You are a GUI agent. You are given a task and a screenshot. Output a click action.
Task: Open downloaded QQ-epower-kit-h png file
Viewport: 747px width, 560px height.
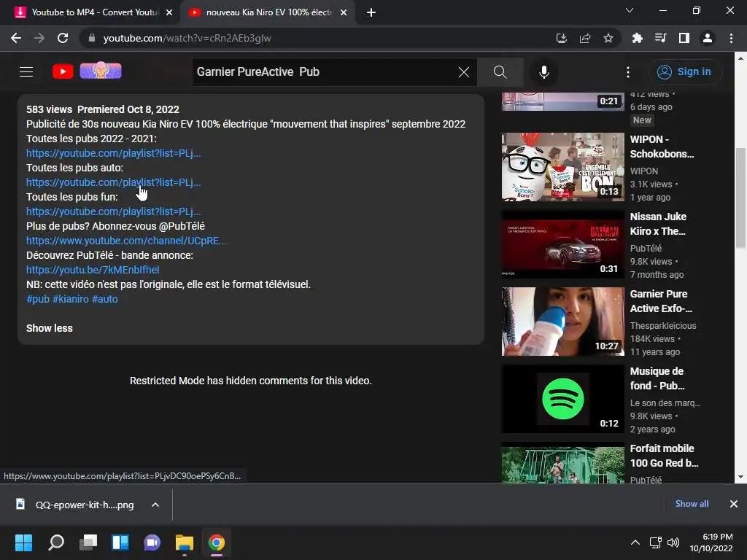[76, 505]
